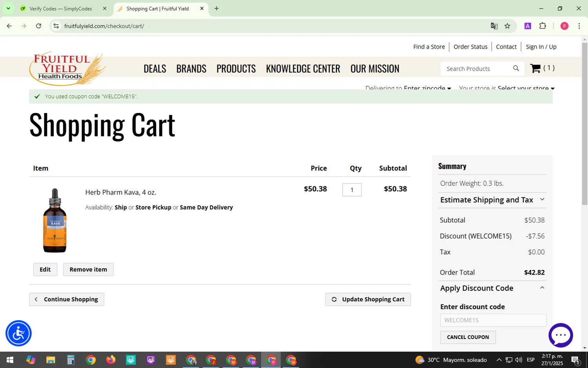Screen dimensions: 588x368
Task: Click the Kava bottle thumbnail
Action: (x=55, y=220)
